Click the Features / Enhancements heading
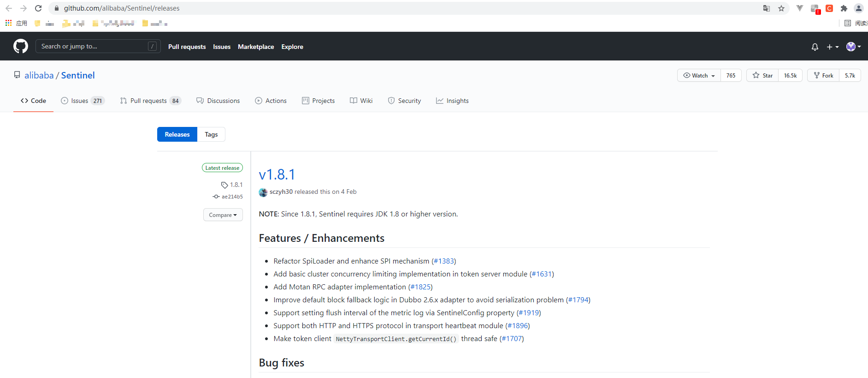868x378 pixels. (322, 238)
